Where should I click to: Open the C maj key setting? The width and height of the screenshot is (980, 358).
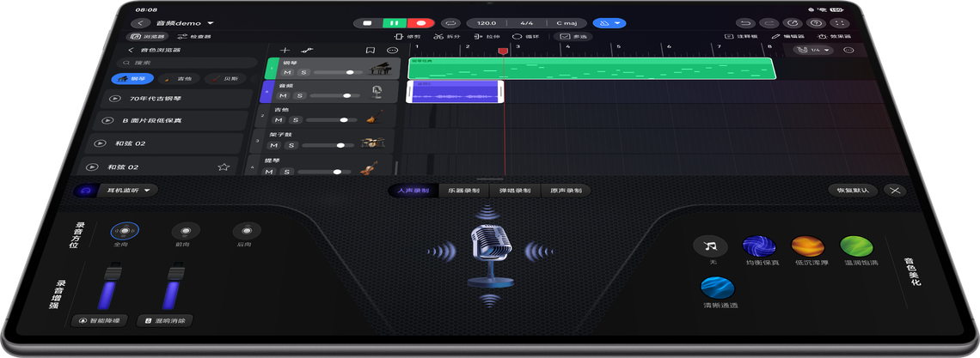click(567, 23)
